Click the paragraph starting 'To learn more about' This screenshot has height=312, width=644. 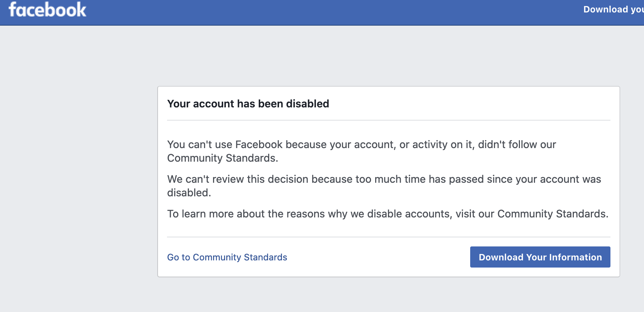point(388,214)
